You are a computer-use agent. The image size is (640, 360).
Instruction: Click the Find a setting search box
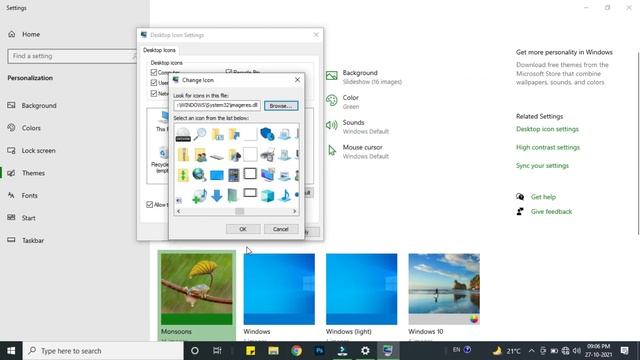(x=72, y=56)
